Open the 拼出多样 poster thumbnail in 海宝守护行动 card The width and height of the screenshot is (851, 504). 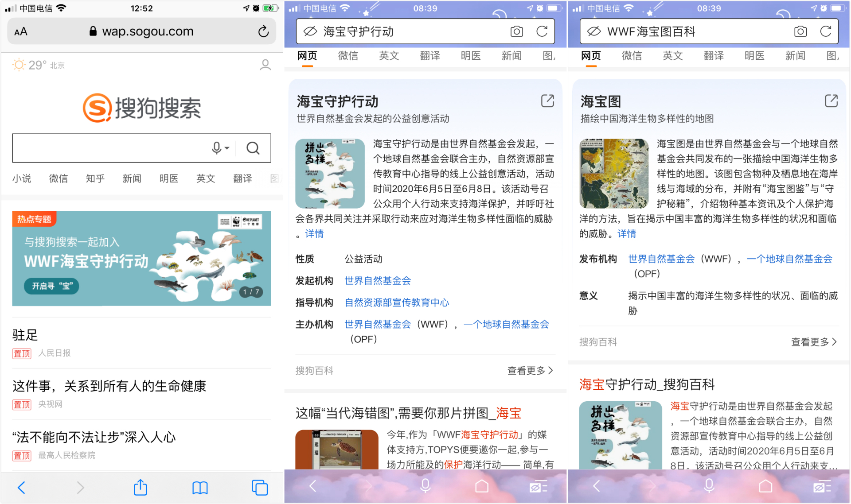point(330,174)
